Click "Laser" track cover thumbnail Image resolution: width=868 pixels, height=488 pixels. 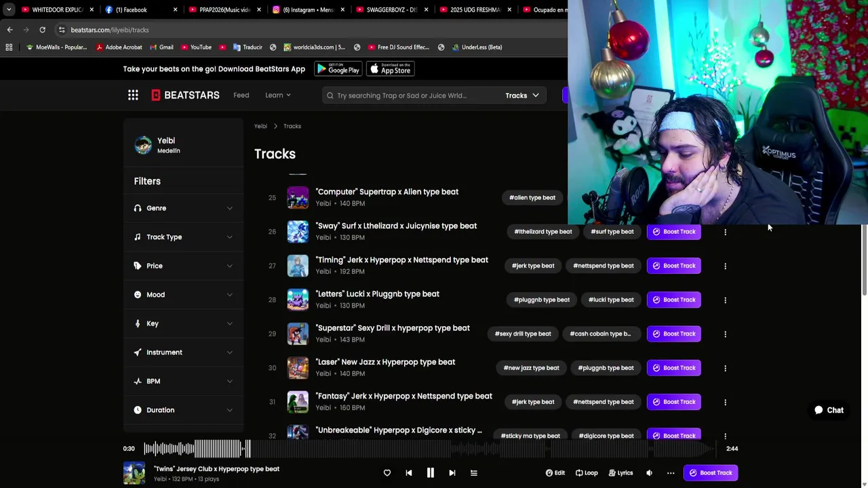[298, 368]
